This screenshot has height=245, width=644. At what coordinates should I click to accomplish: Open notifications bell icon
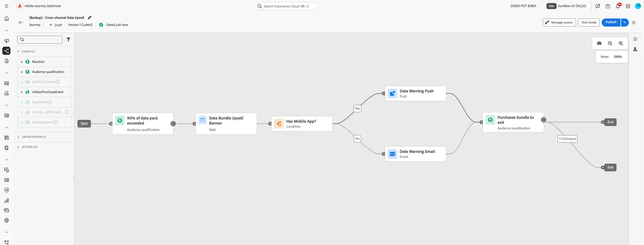[618, 6]
